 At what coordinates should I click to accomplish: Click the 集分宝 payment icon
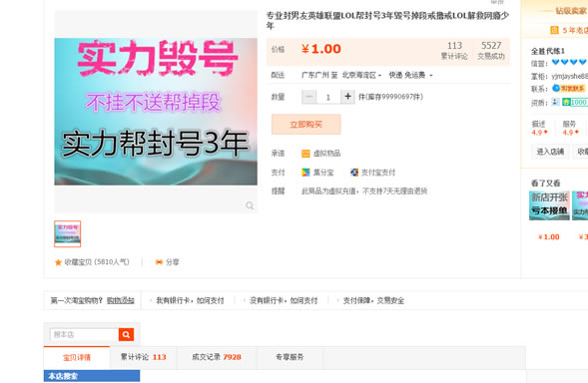(306, 173)
